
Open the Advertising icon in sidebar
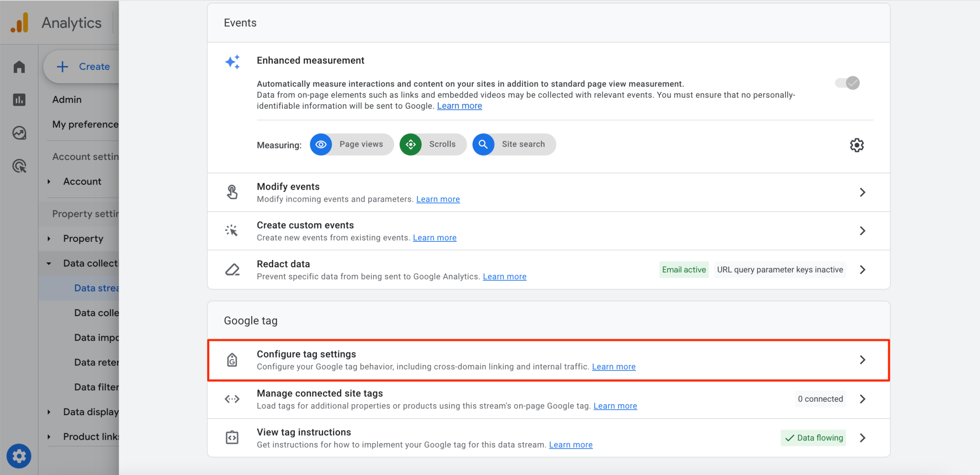(x=19, y=166)
